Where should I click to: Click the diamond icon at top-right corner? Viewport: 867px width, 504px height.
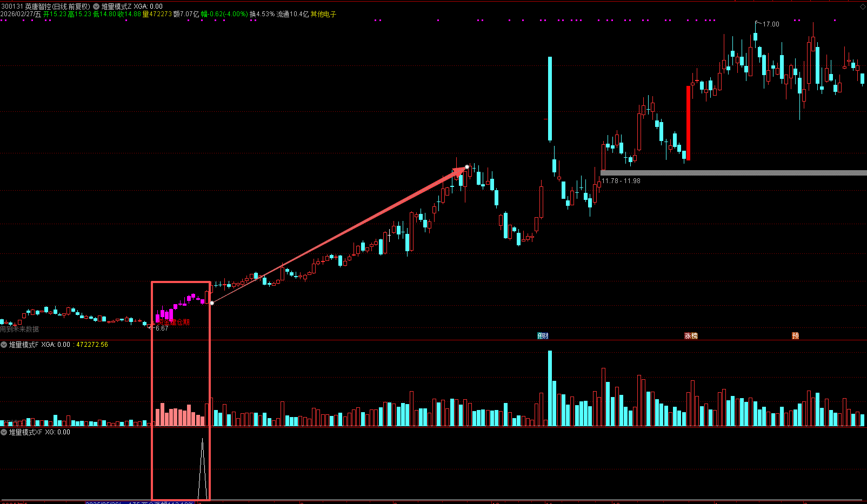[862, 6]
